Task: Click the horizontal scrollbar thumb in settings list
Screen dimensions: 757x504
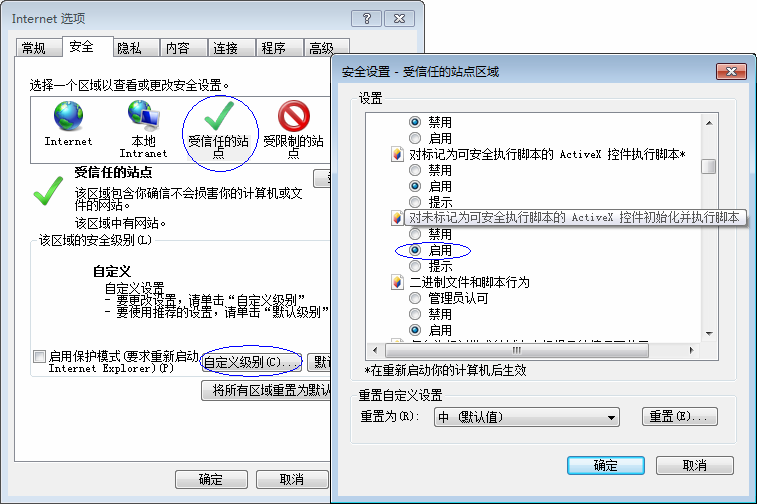Action: point(517,350)
